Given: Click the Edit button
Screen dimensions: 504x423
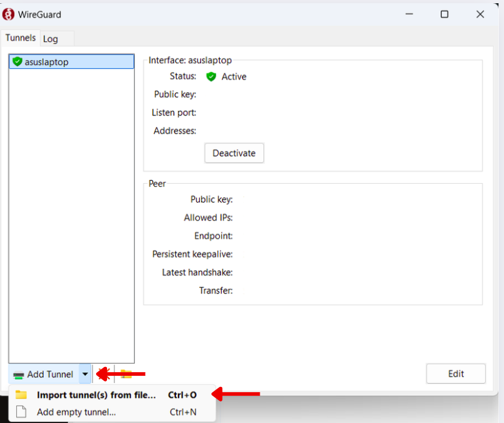Looking at the screenshot, I should click(x=456, y=373).
